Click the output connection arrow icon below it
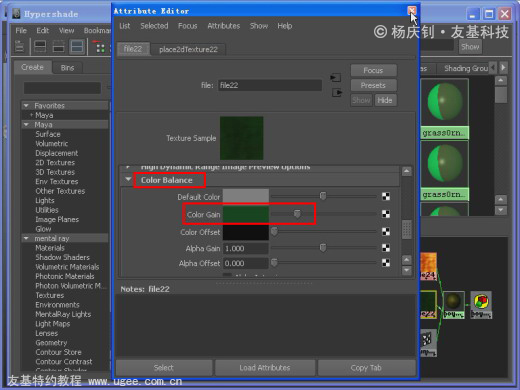Screen dimensions: 520x390 tap(337, 92)
